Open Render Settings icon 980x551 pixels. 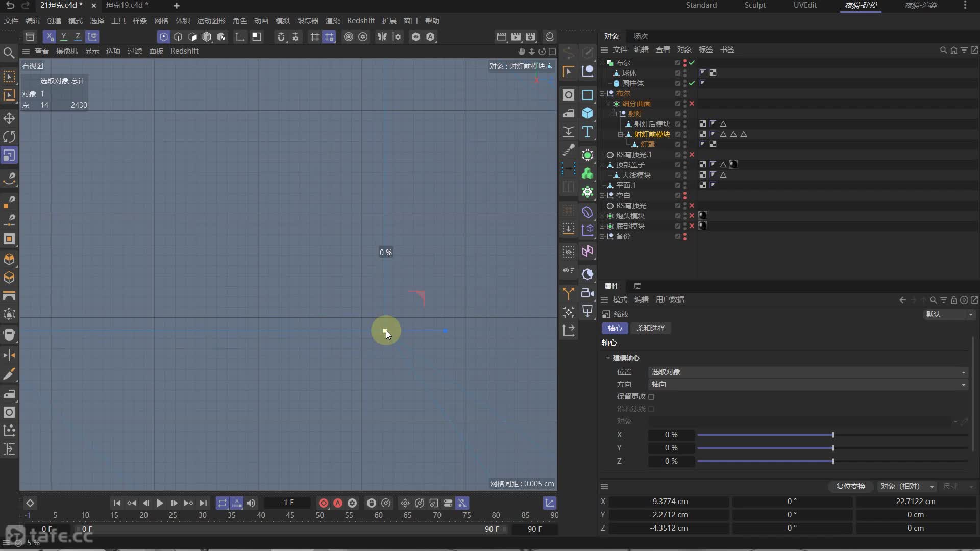pos(531,37)
